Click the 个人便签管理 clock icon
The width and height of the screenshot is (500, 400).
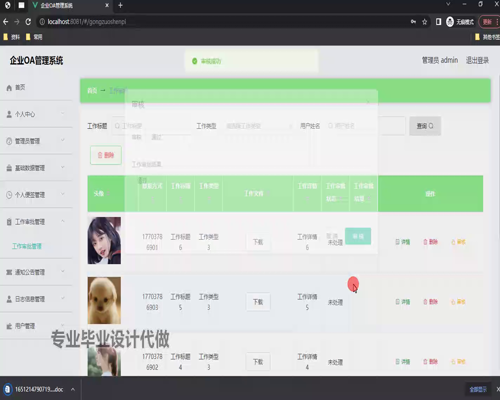9,195
